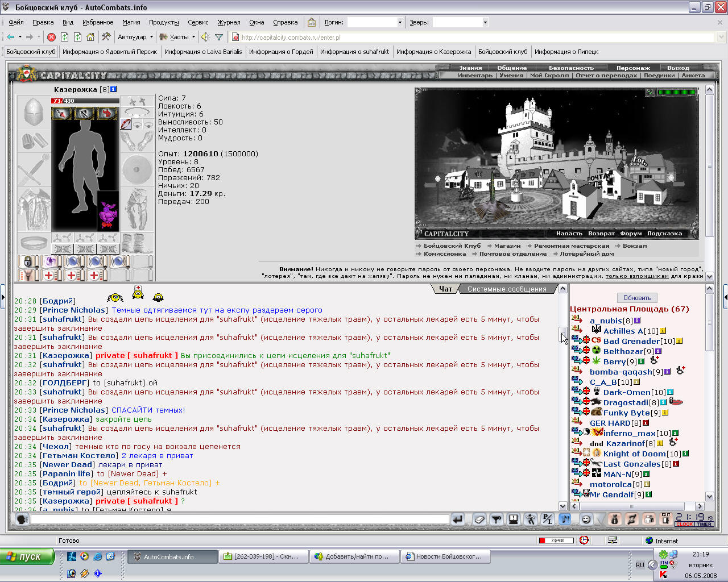Use the padlock scroll item
The width and height of the screenshot is (728, 582).
28,261
